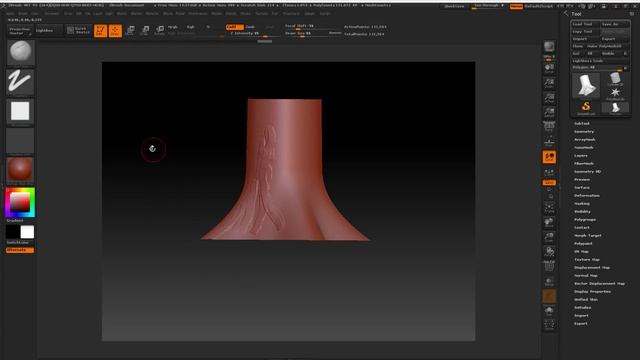Enable Rgb painting mode
Screen dimensions: 640x360
[191, 27]
